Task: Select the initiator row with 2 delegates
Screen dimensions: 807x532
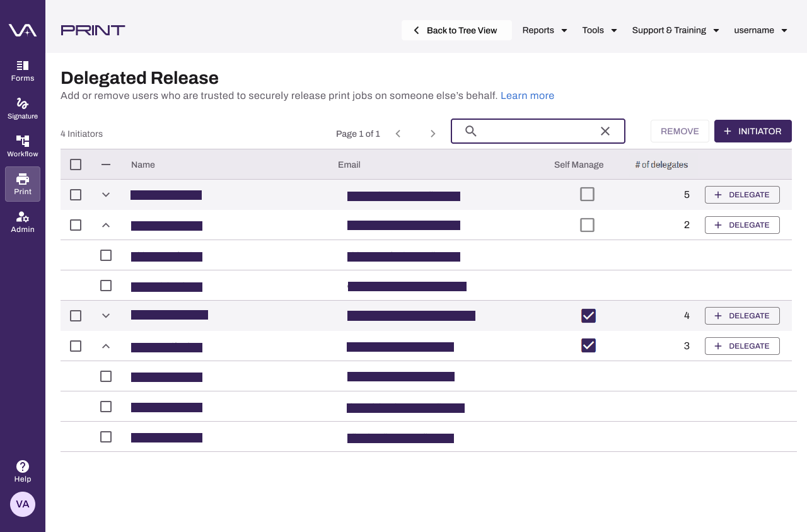Action: pyautogui.click(x=76, y=225)
